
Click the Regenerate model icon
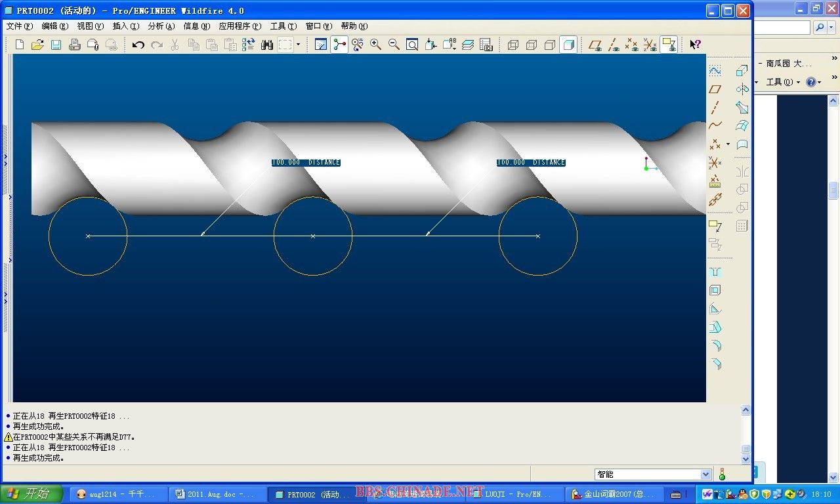tap(248, 45)
